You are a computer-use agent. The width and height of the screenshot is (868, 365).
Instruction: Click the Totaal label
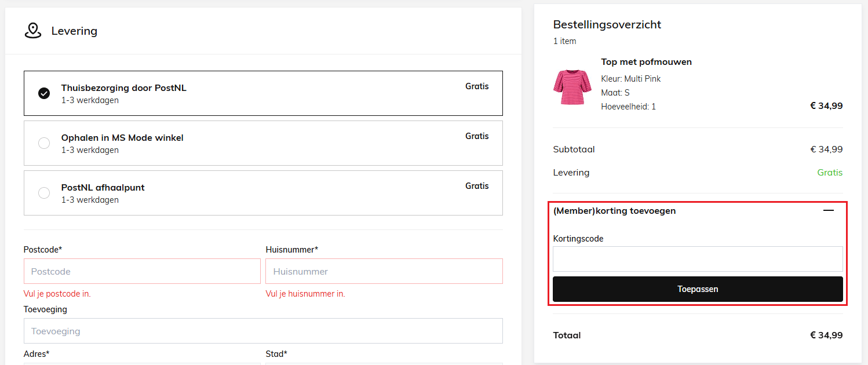click(x=567, y=335)
